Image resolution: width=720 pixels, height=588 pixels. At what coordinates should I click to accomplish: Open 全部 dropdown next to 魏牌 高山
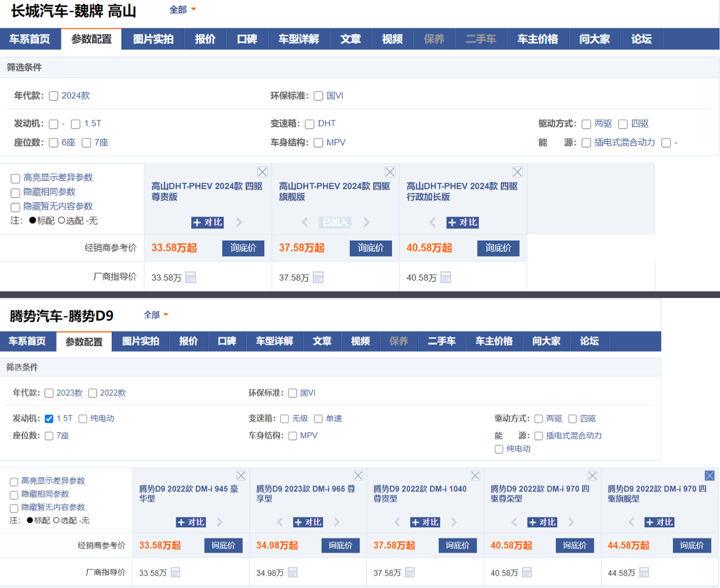tap(183, 10)
